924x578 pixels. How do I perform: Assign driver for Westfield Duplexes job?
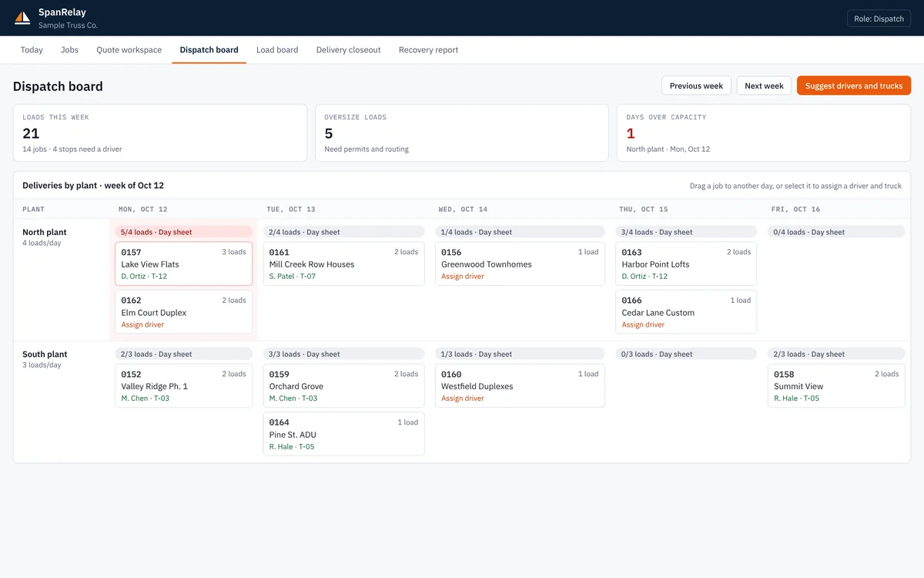click(463, 398)
